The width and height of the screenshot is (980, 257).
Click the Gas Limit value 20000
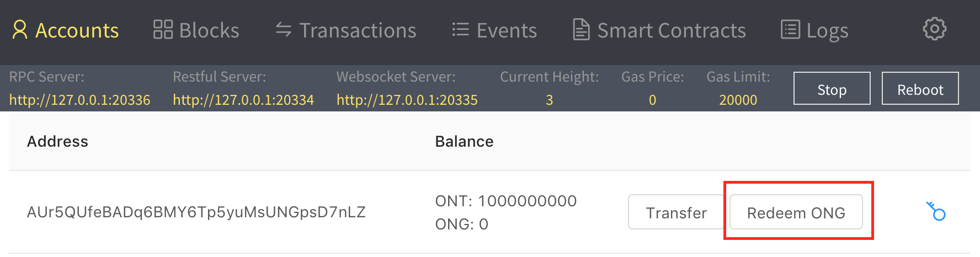pos(738,100)
